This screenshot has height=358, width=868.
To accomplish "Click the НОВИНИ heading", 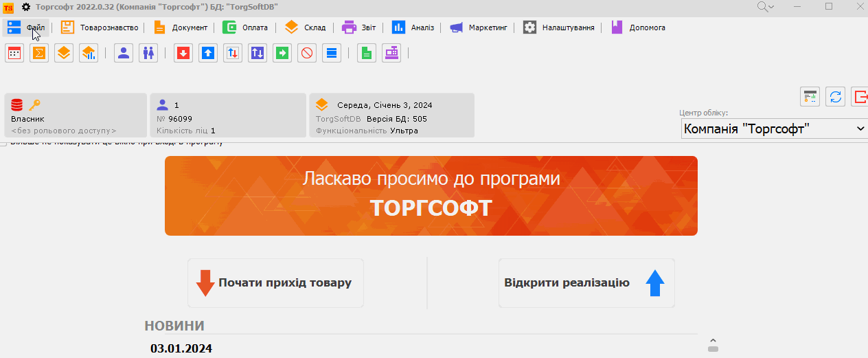I will (x=174, y=326).
